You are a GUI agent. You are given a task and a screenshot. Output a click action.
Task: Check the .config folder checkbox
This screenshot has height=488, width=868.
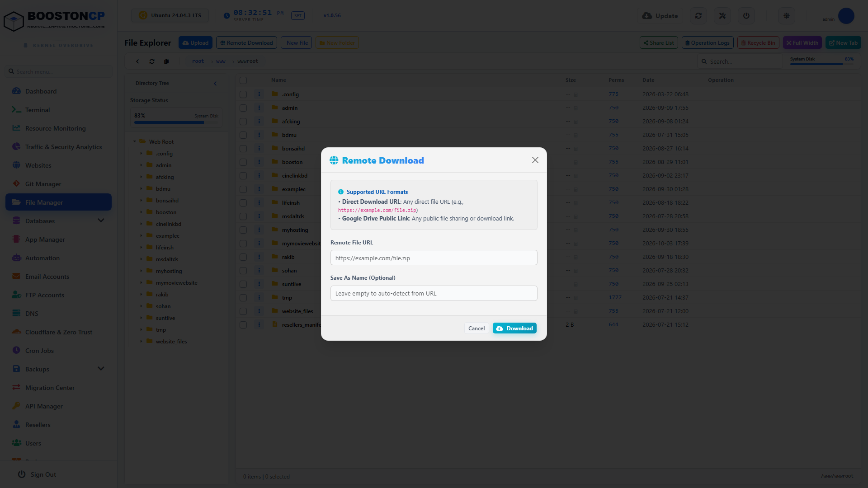point(243,94)
